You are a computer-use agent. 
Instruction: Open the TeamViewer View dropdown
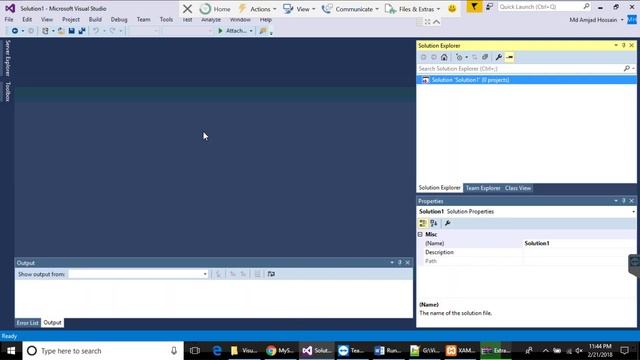click(299, 9)
